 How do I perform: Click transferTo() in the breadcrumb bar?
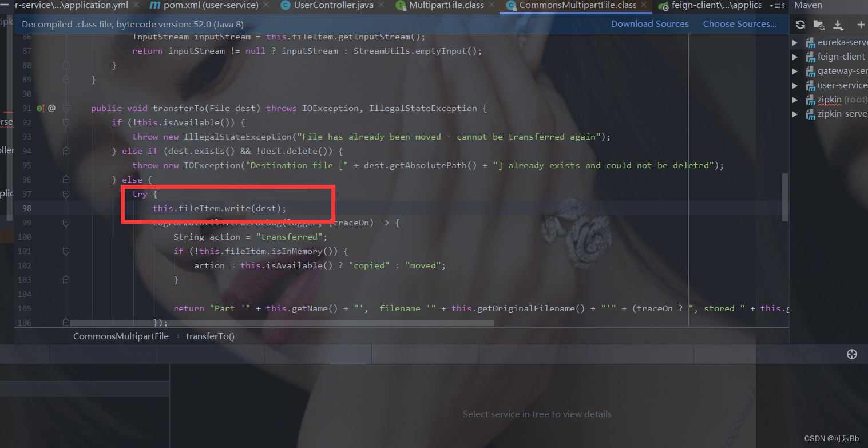tap(210, 336)
